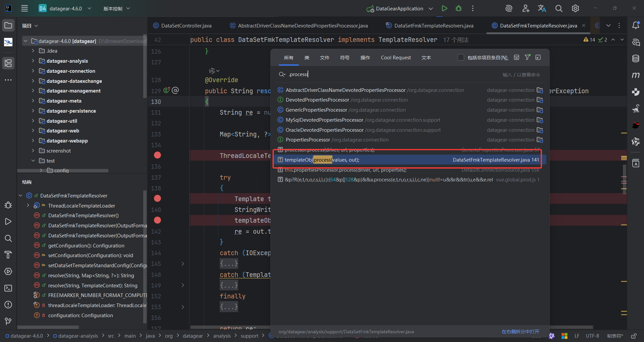Image resolution: width=644 pixels, height=342 pixels.
Task: Click the open in right split link
Action: coord(520,332)
